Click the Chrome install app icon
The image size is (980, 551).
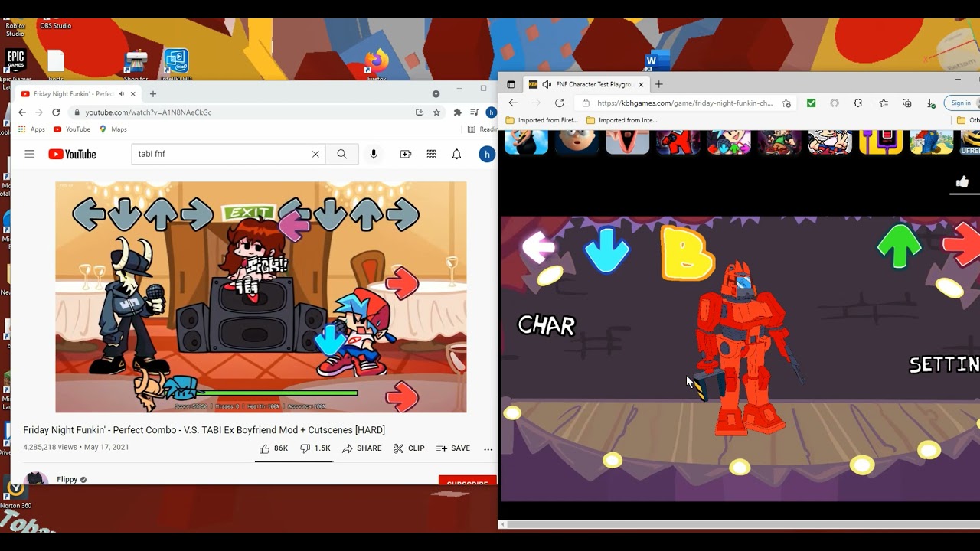(420, 112)
